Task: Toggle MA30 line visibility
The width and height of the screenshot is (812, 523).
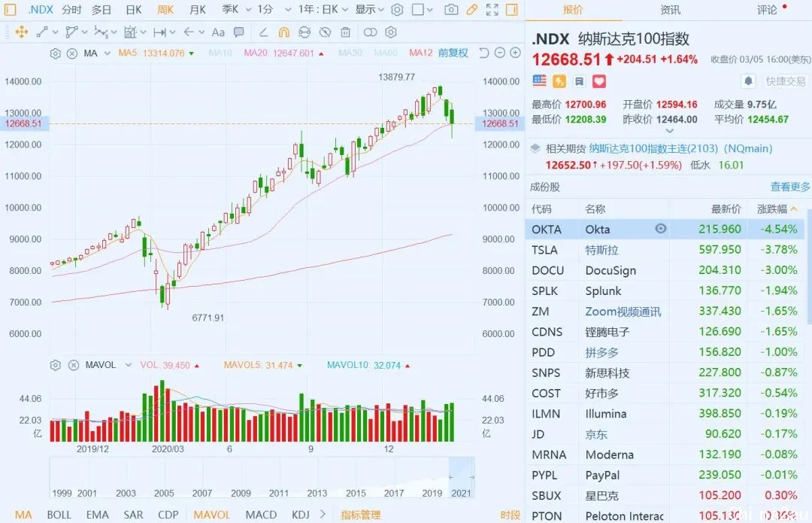Action: click(350, 53)
